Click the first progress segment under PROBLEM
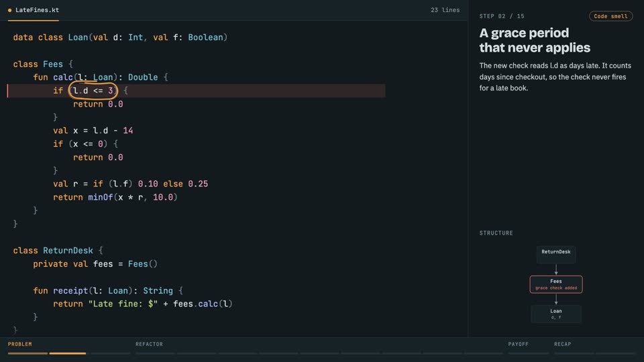Viewport: 644px width, 362px height. pos(28,353)
